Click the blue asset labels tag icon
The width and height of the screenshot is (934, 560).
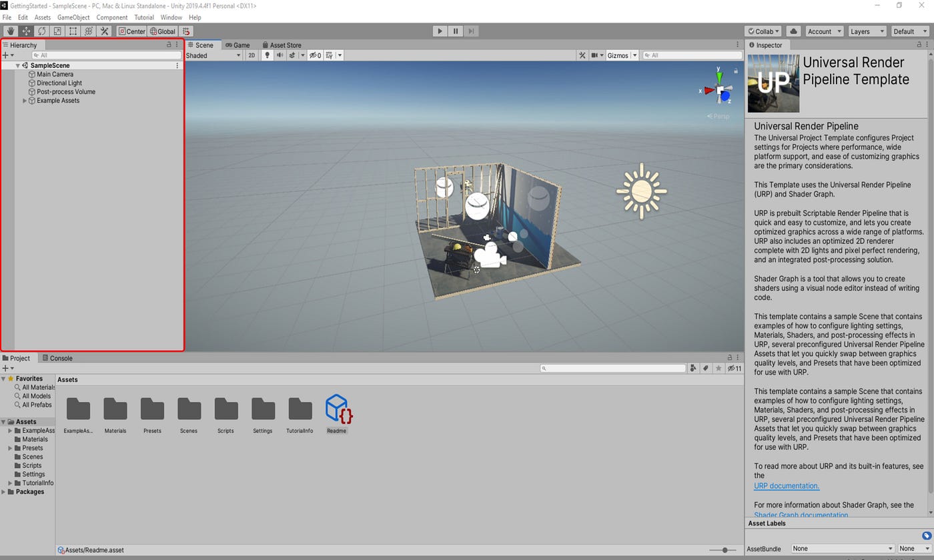(x=927, y=536)
